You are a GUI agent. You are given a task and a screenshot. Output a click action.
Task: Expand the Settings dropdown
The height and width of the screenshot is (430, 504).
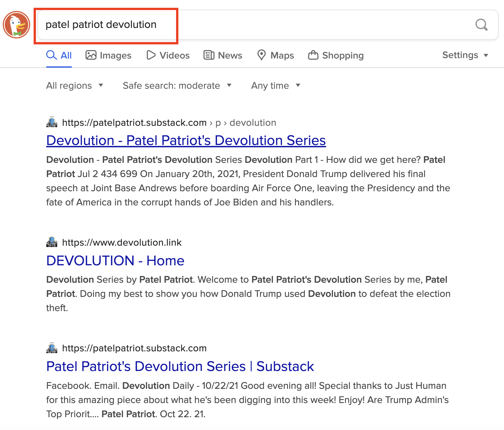[x=465, y=55]
